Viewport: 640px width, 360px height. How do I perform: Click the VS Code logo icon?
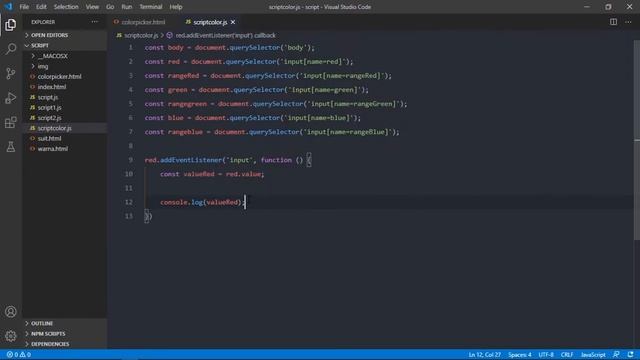click(8, 7)
